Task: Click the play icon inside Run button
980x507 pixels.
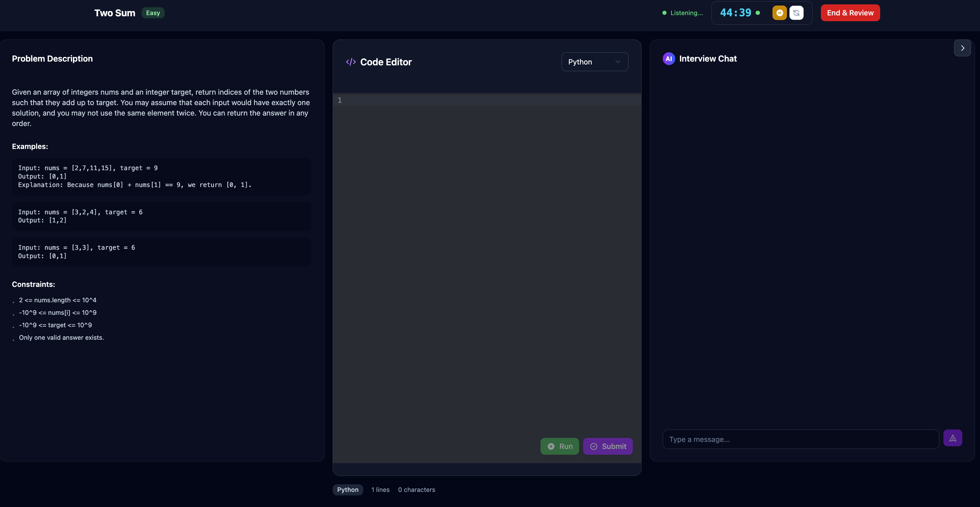Action: point(551,447)
